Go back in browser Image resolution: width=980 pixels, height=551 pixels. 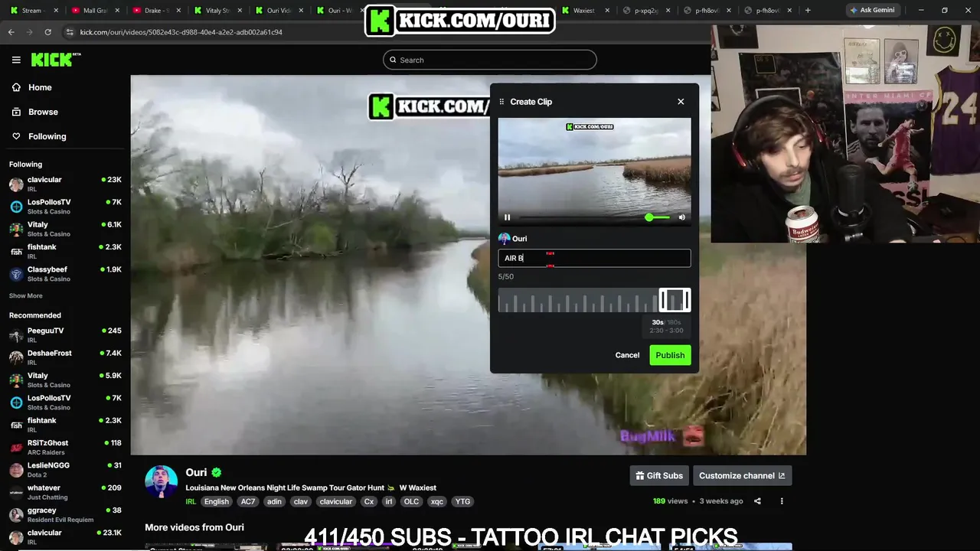[x=11, y=32]
